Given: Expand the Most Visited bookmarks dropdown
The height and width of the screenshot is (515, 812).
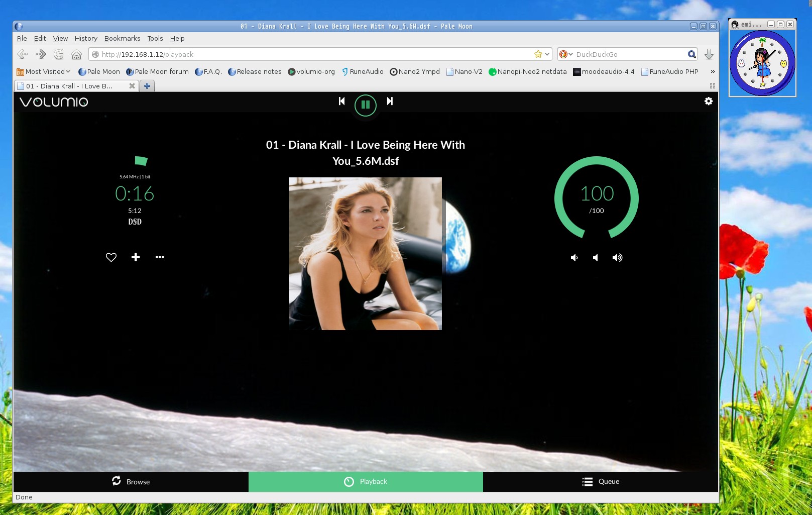Looking at the screenshot, I should tap(44, 71).
